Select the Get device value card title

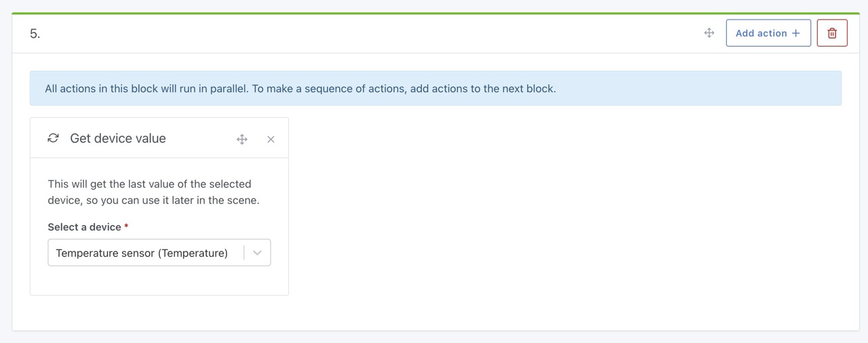click(x=118, y=138)
